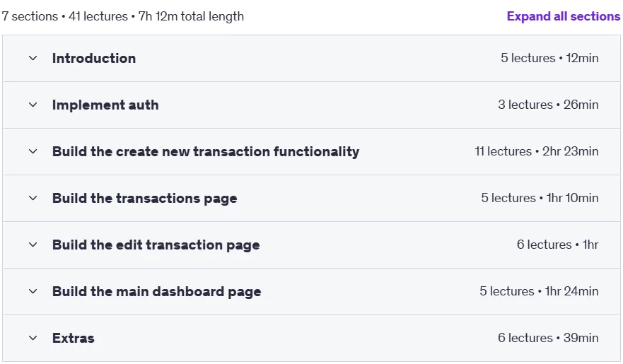
Task: Click Expand all sections link
Action: tap(564, 16)
